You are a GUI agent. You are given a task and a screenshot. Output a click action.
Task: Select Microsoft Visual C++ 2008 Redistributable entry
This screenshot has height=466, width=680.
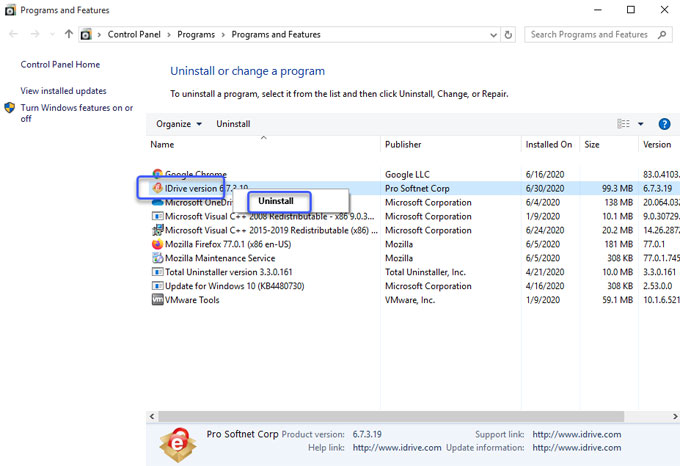(269, 216)
